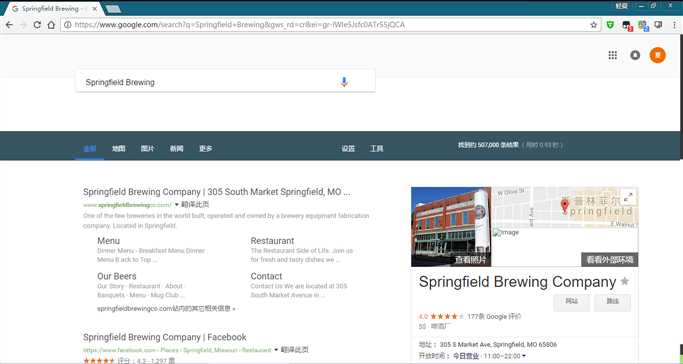Start voice search with the microphone icon

(x=344, y=81)
